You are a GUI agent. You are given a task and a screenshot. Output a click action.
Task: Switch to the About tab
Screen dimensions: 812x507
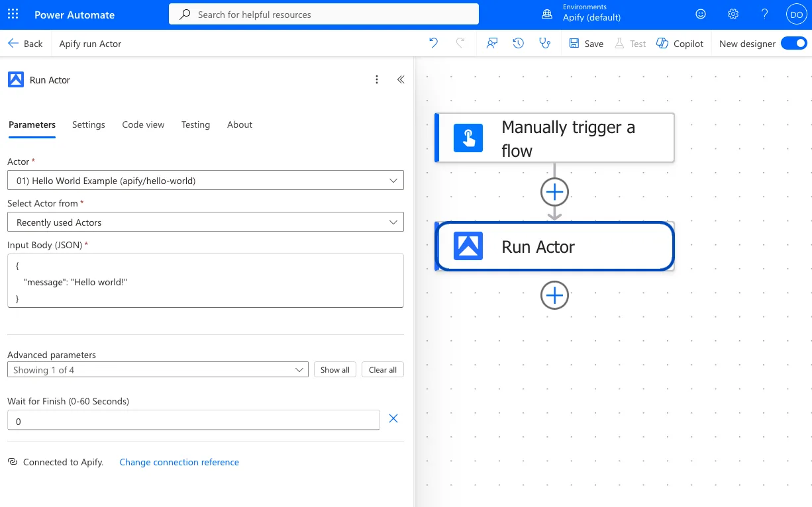240,124
